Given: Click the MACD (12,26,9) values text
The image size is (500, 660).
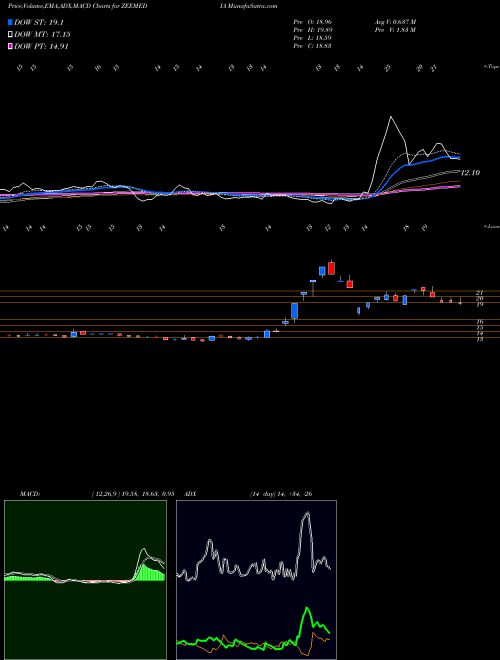Looking at the screenshot, I should [x=133, y=494].
